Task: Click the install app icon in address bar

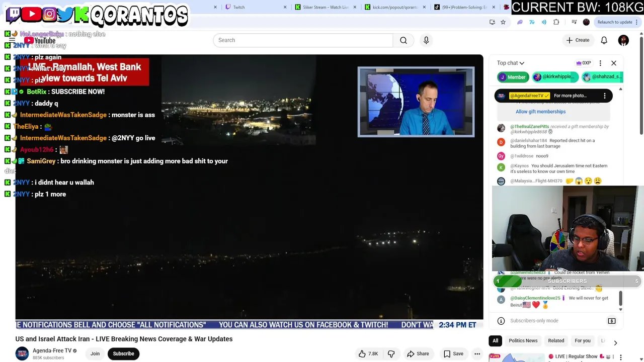Action: [492, 22]
